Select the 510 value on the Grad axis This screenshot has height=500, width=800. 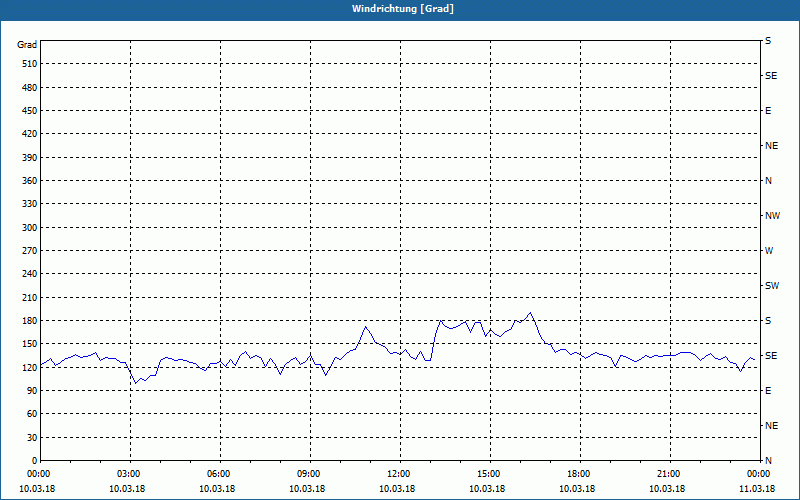[29, 64]
